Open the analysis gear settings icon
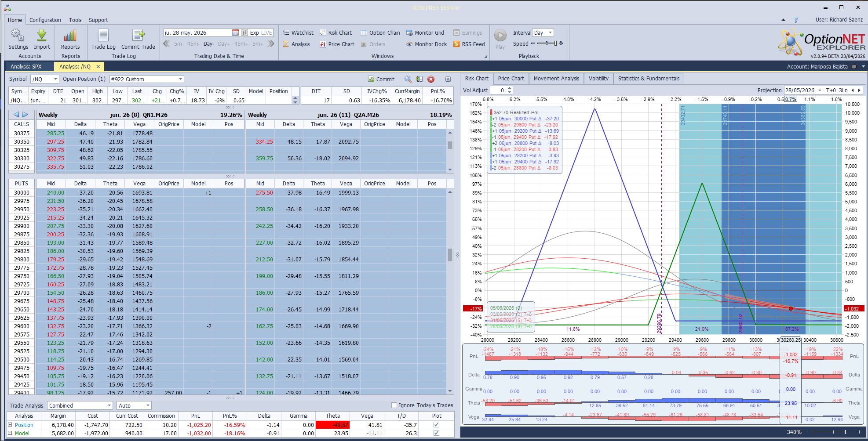Viewport: 868px width, 441px height. point(448,79)
